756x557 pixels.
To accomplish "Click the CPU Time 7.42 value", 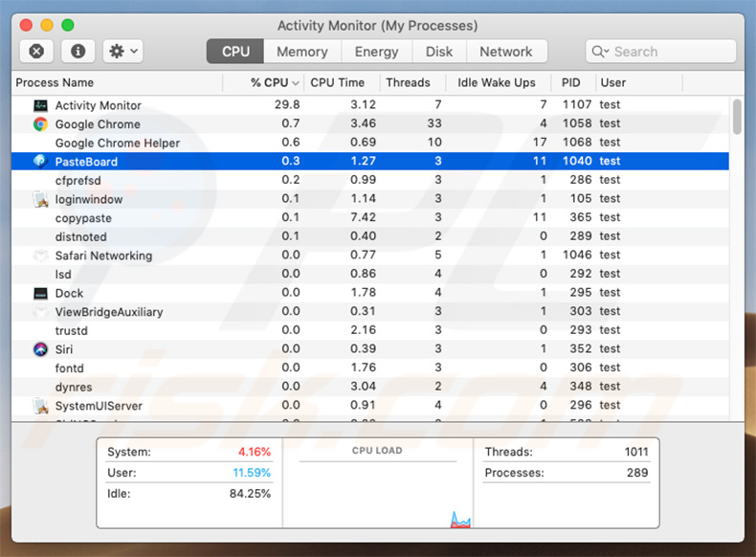I will (x=363, y=217).
